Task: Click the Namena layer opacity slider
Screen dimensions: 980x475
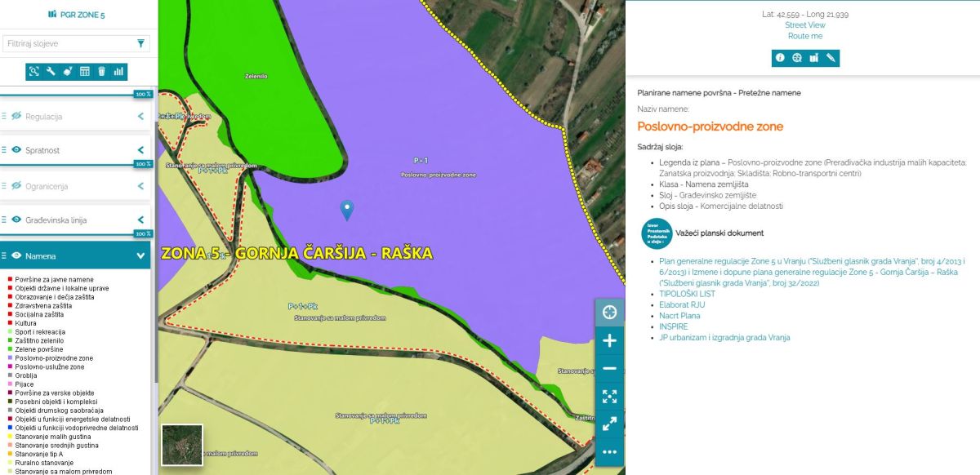Action: 75,234
